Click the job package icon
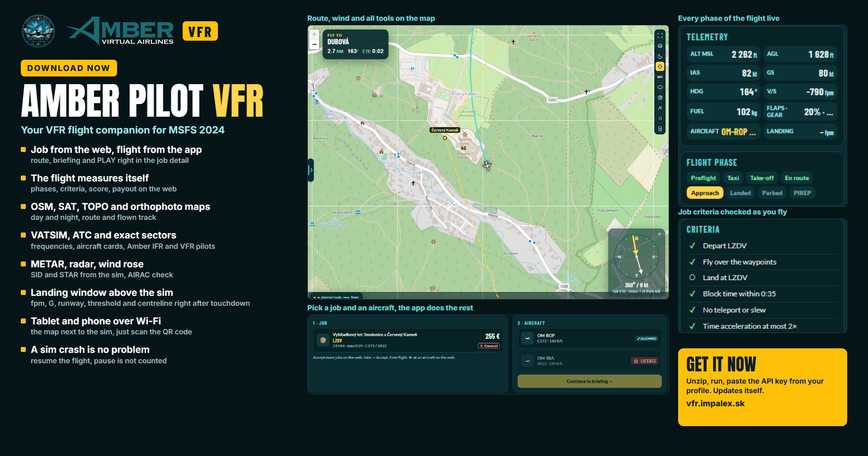This screenshot has height=456, width=868. [323, 340]
